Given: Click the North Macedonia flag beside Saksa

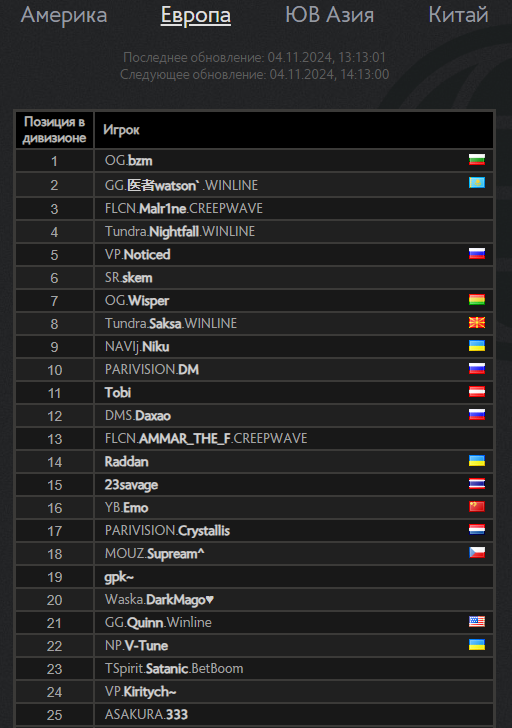Looking at the screenshot, I should [x=477, y=322].
